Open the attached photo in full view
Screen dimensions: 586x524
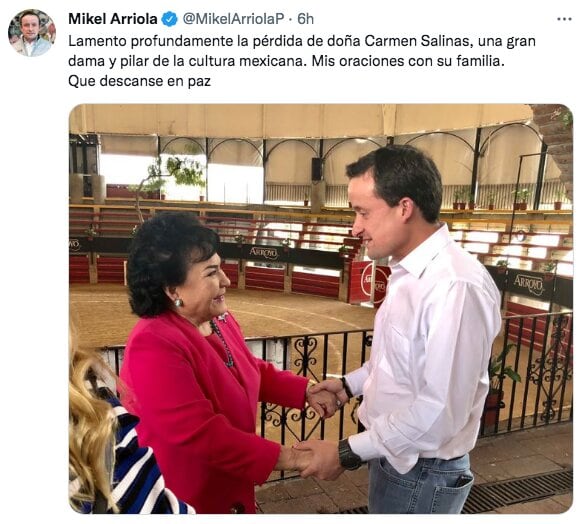tap(321, 308)
